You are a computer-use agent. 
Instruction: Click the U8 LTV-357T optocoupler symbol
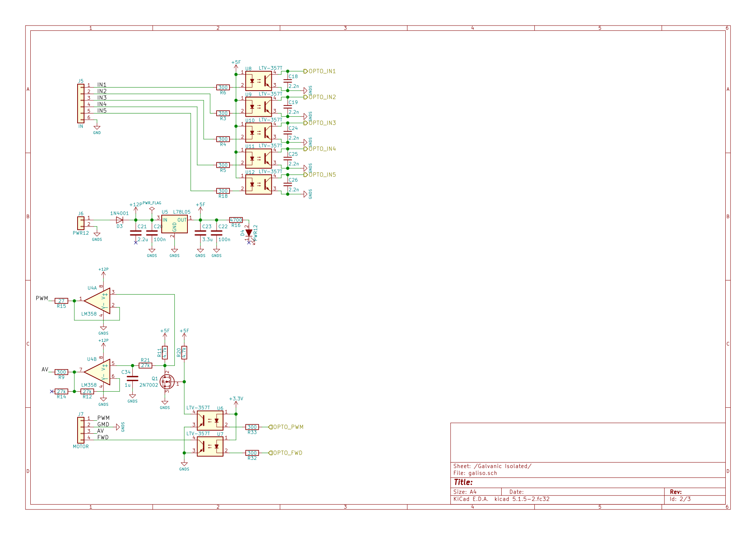coord(258,81)
